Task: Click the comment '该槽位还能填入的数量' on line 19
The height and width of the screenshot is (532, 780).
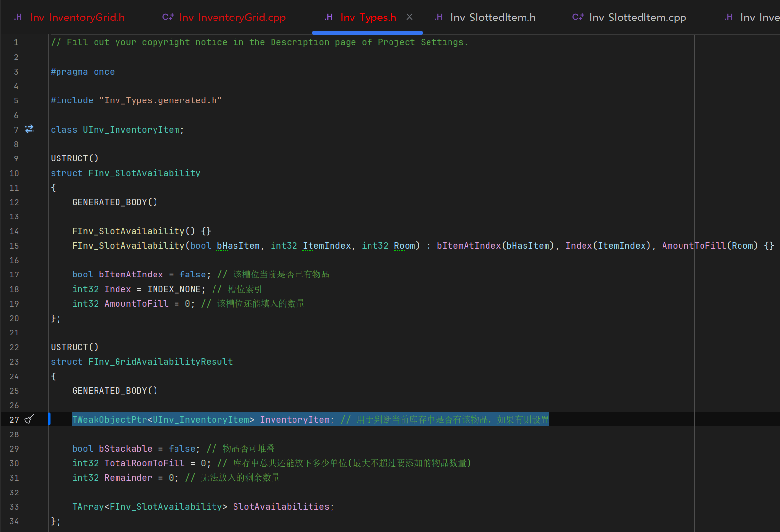Action: click(x=261, y=304)
